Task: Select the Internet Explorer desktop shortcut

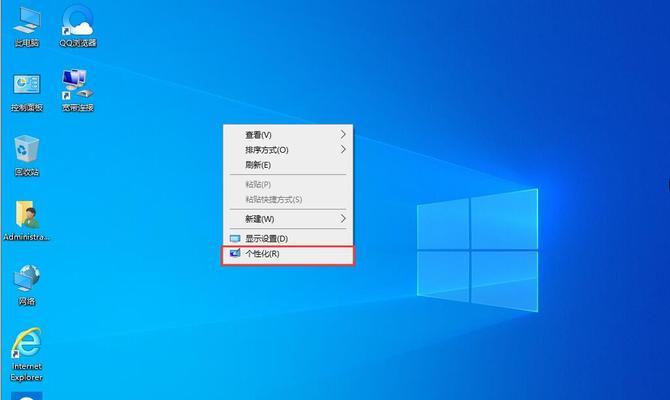Action: coord(26,355)
